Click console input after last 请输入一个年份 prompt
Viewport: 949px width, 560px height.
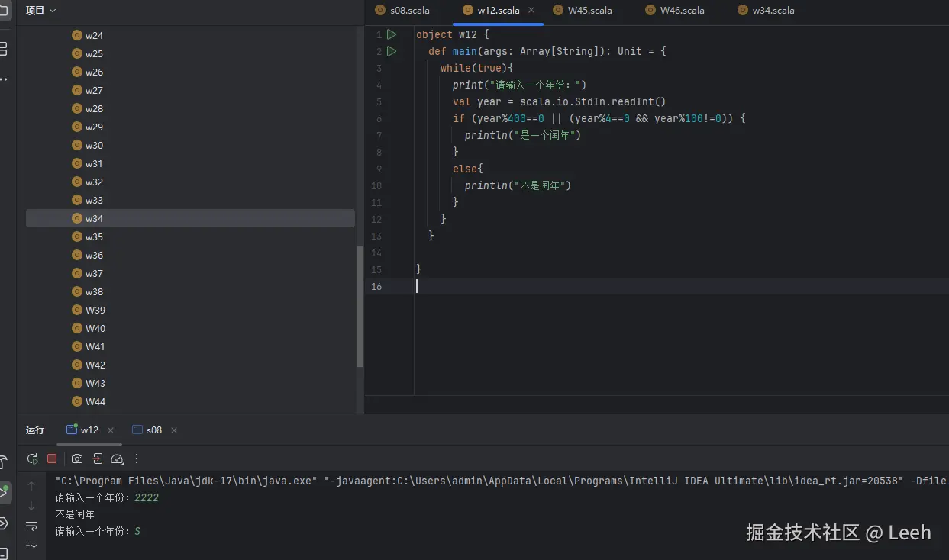[x=137, y=531]
